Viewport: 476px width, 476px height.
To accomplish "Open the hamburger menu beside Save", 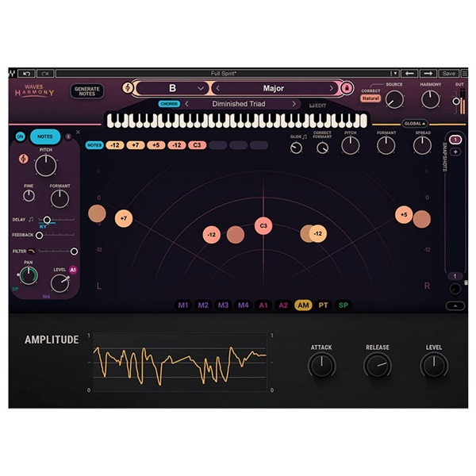I will pyautogui.click(x=464, y=74).
